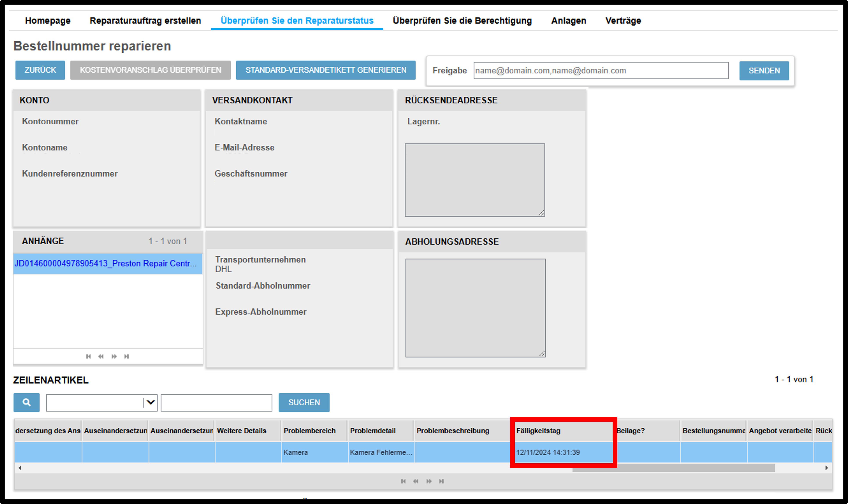Click the horizontal scrollbar thumb of table
Image resolution: width=848 pixels, height=504 pixels.
click(x=673, y=468)
